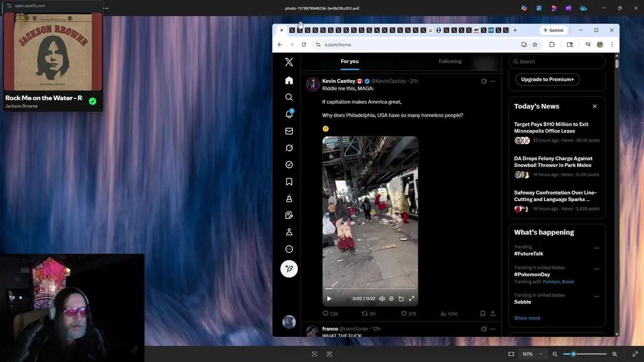The image size is (644, 362).
Task: Open a new browser tab
Action: pyautogui.click(x=515, y=30)
